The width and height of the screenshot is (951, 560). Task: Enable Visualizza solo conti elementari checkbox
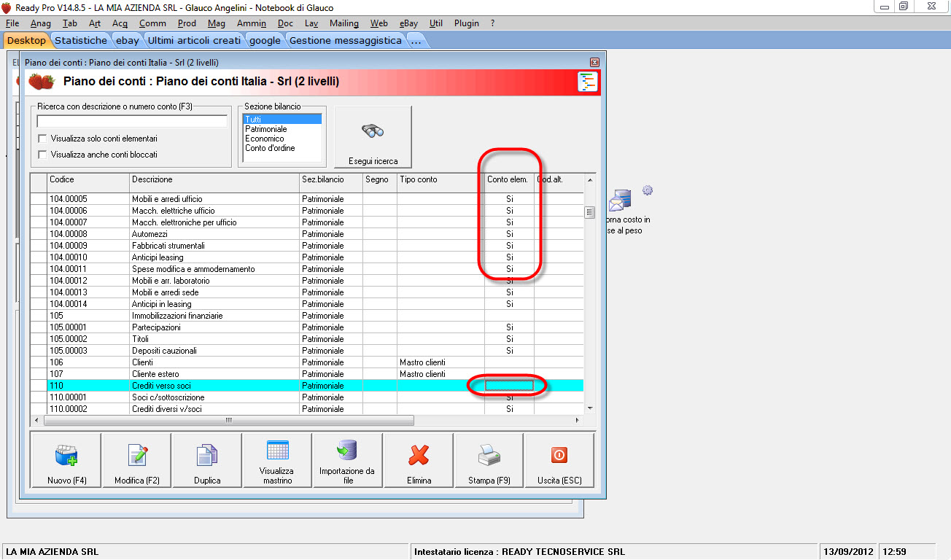[x=42, y=139]
